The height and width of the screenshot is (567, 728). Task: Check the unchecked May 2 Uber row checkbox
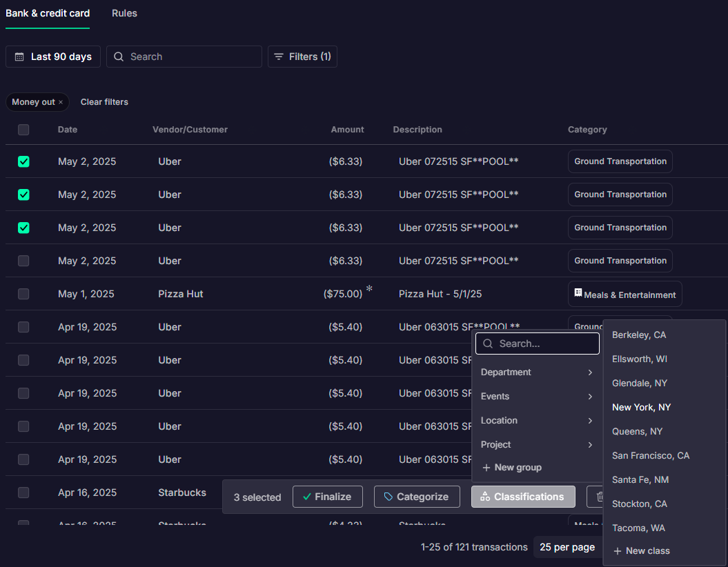click(23, 261)
